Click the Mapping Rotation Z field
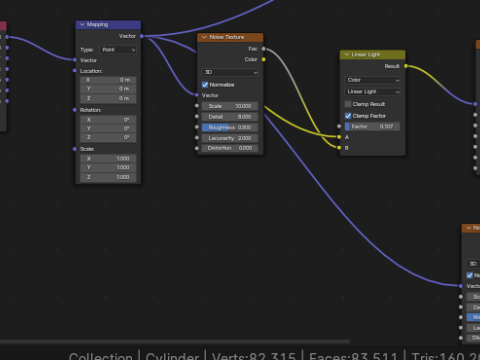The width and height of the screenshot is (480, 360). pyautogui.click(x=108, y=137)
